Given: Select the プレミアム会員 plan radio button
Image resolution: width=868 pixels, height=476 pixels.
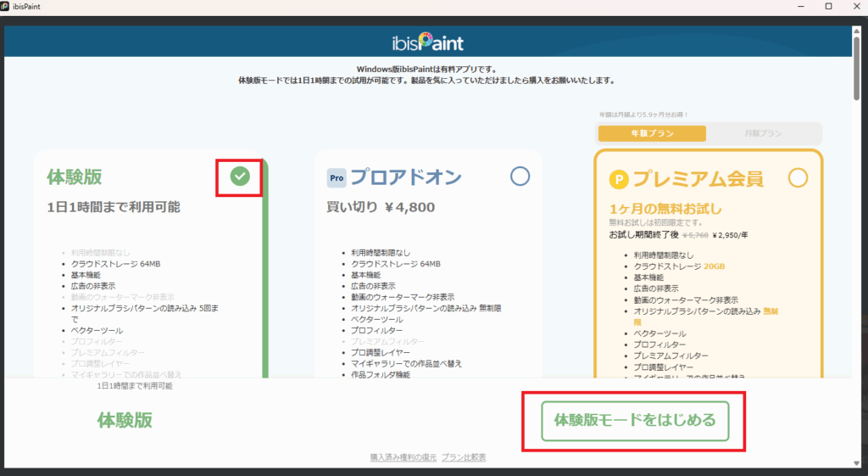Looking at the screenshot, I should click(798, 178).
